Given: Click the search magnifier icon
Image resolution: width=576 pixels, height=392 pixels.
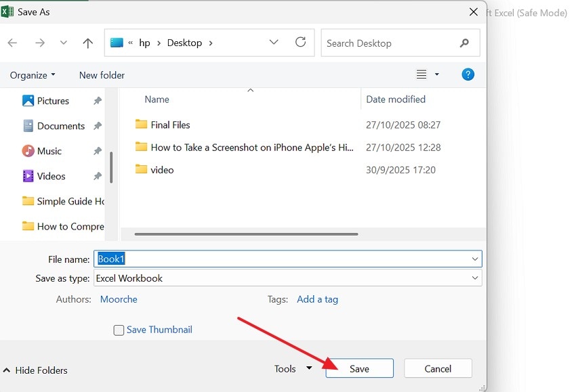Looking at the screenshot, I should pyautogui.click(x=464, y=43).
